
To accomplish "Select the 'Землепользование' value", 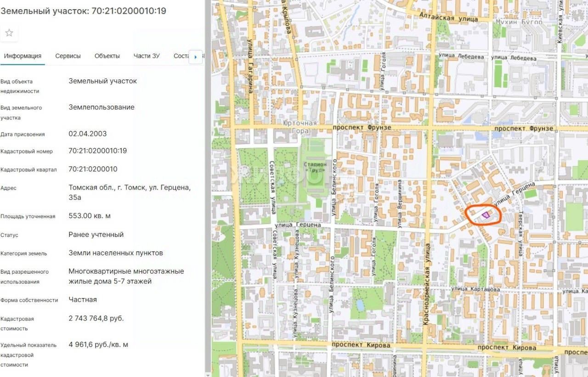I will [102, 107].
